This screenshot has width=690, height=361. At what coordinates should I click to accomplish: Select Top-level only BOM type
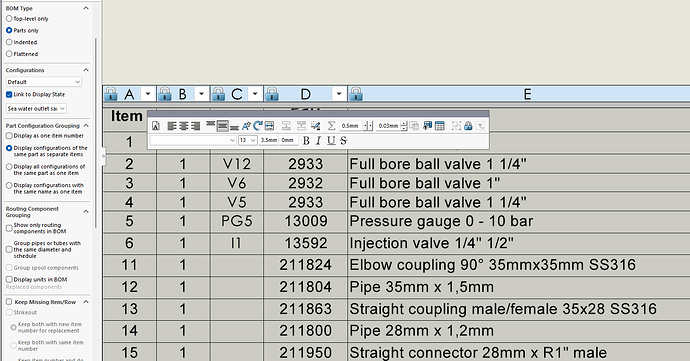(x=9, y=19)
